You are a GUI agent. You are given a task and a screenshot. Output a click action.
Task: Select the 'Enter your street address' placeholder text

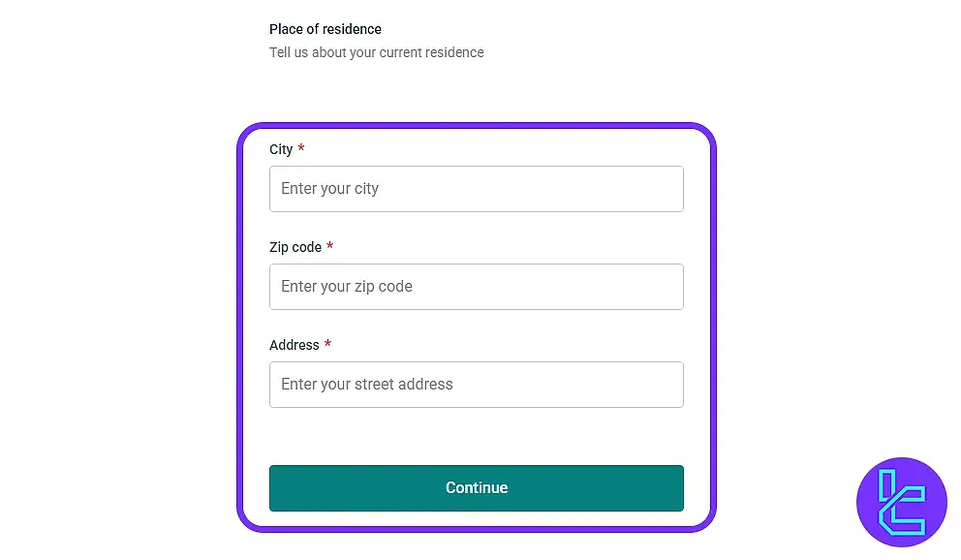(x=366, y=384)
